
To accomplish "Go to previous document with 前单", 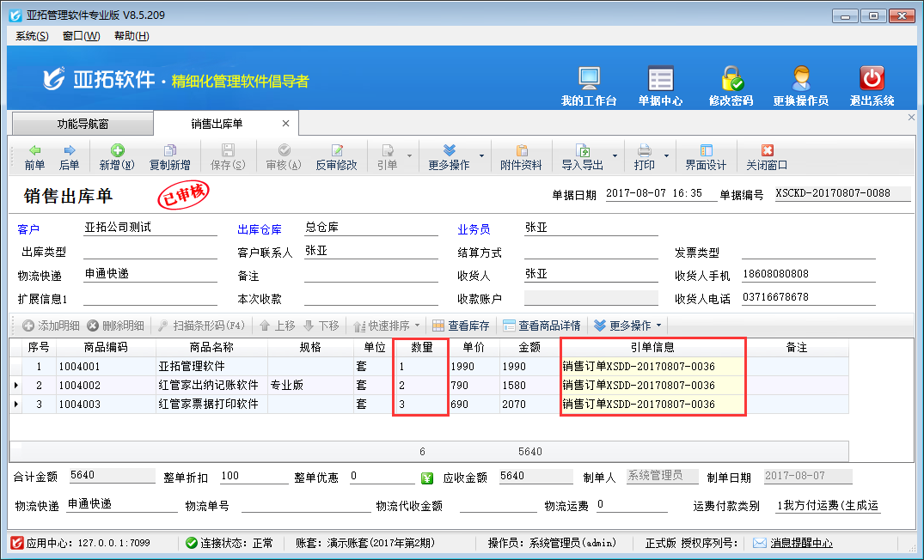I will point(34,156).
